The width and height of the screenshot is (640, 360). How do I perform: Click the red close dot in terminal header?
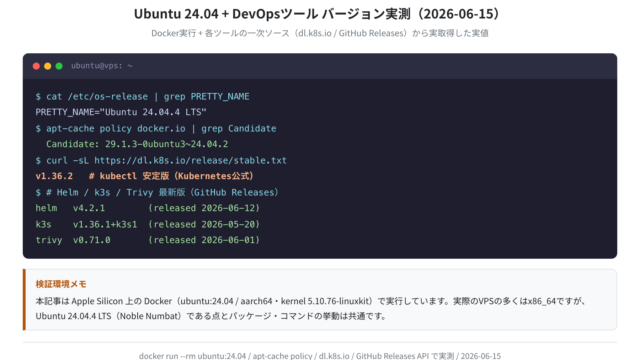tap(36, 66)
